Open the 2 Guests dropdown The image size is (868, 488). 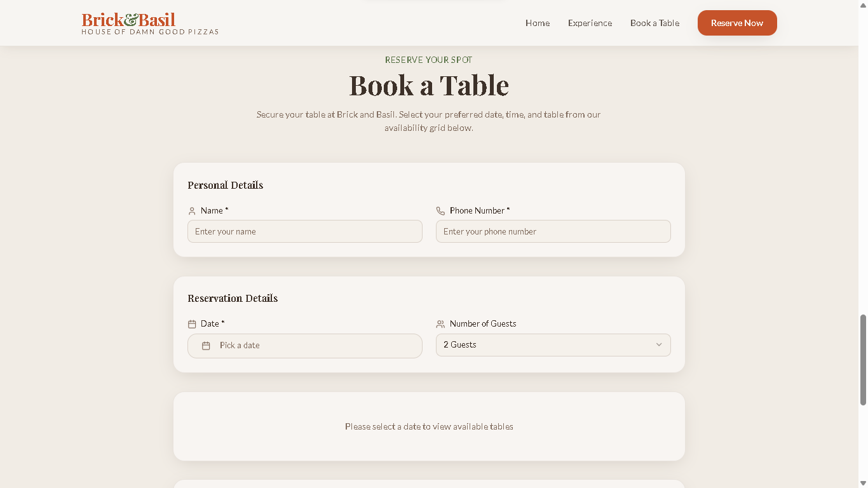[546, 345]
